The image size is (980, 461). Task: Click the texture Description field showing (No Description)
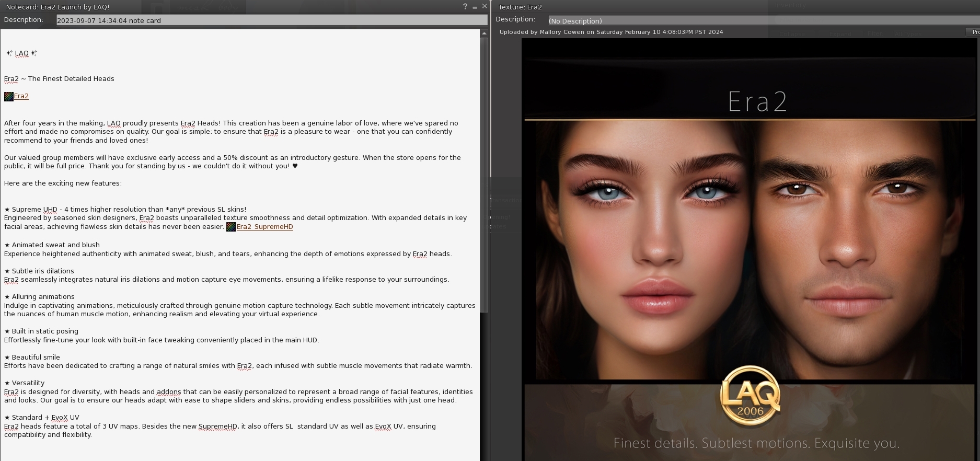pos(764,21)
